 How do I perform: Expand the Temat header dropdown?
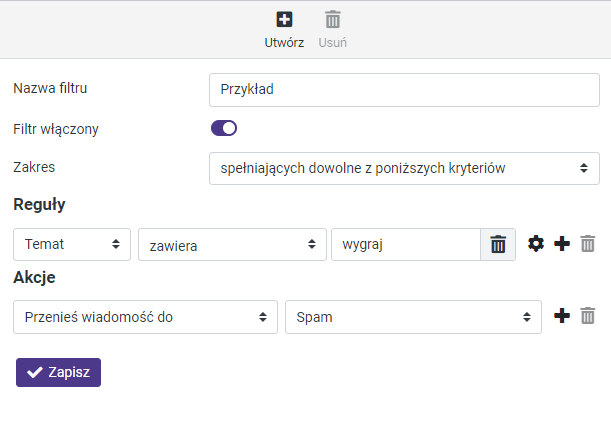coord(72,244)
